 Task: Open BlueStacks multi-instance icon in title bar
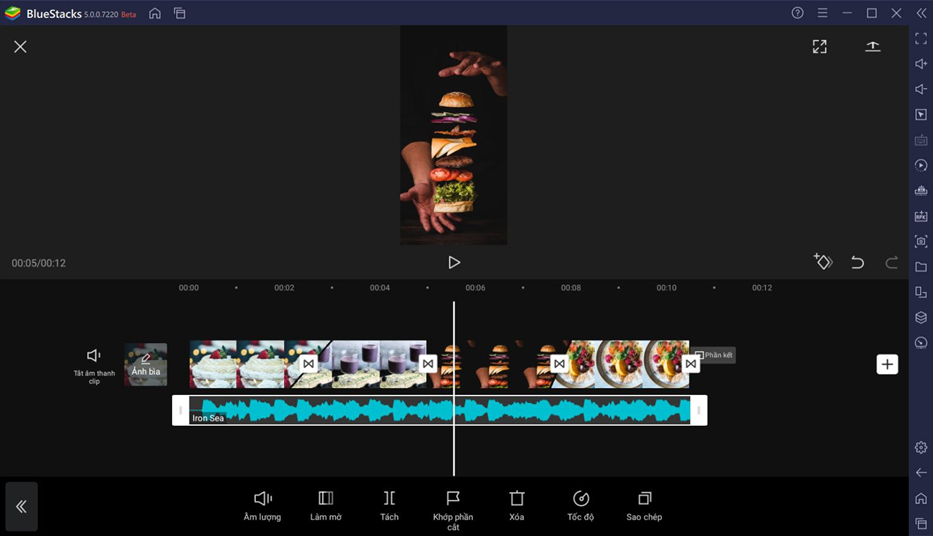click(180, 13)
